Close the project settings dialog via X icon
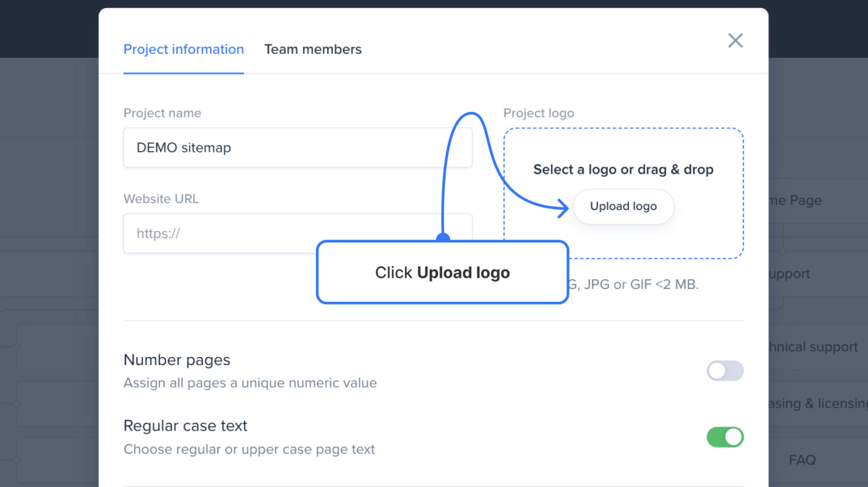Screen dimensions: 868x487 tap(735, 40)
